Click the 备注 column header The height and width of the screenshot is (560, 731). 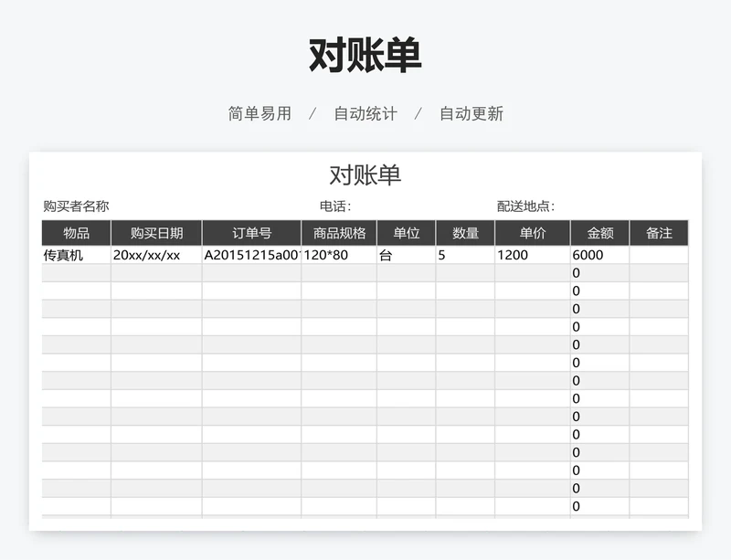tap(659, 233)
